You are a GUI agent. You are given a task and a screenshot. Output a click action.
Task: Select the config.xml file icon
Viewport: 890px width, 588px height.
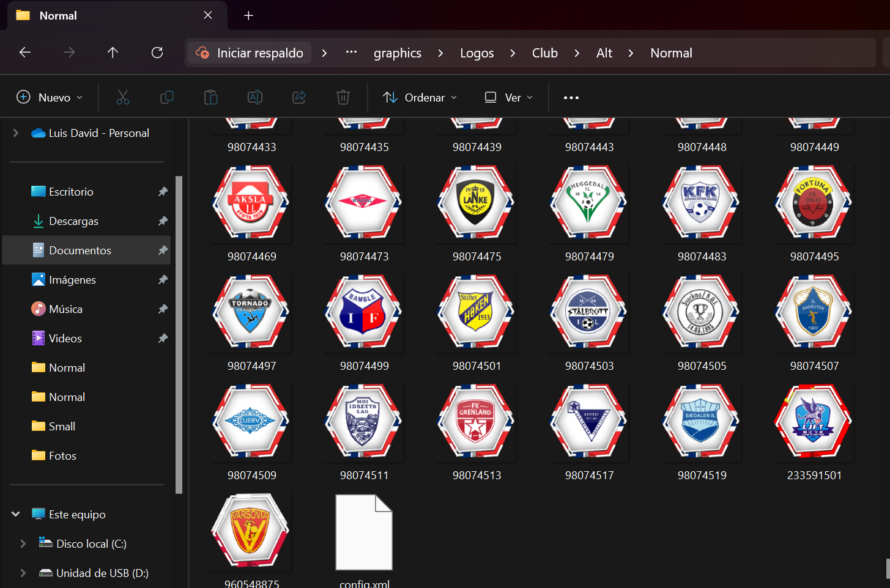point(364,532)
